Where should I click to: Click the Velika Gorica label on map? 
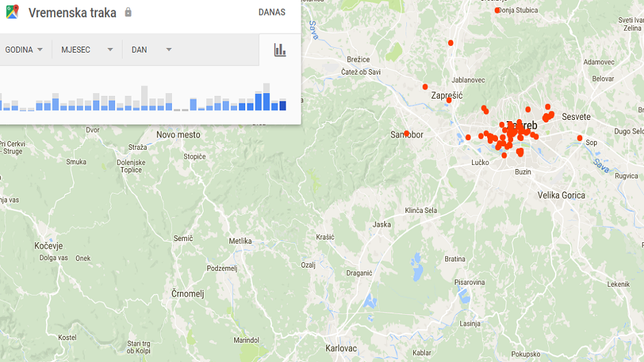click(x=561, y=195)
